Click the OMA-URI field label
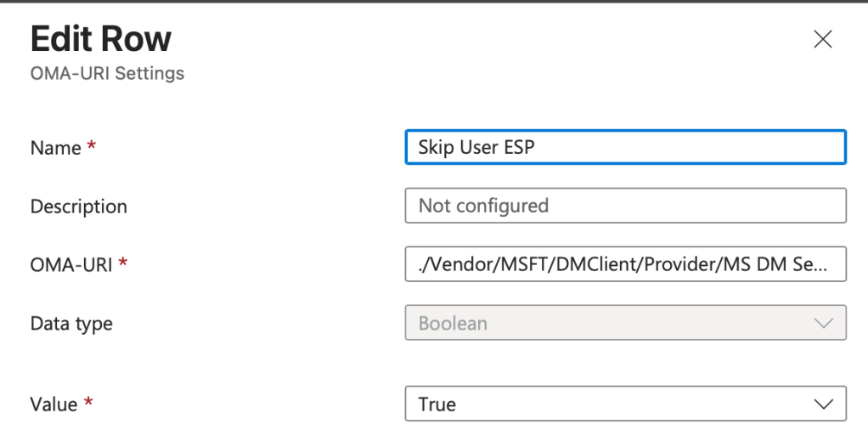This screenshot has height=441, width=868. (x=71, y=265)
